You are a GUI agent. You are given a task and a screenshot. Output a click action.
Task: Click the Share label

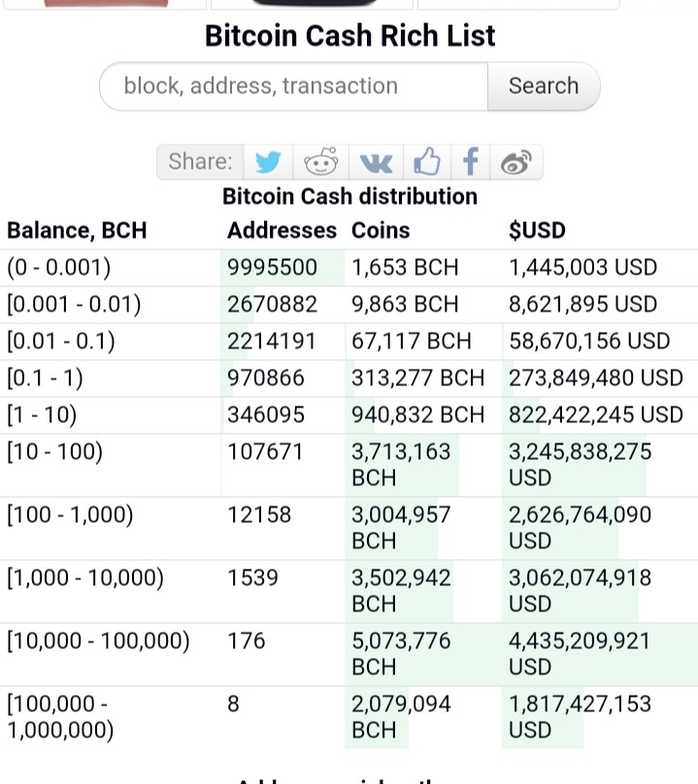click(201, 161)
